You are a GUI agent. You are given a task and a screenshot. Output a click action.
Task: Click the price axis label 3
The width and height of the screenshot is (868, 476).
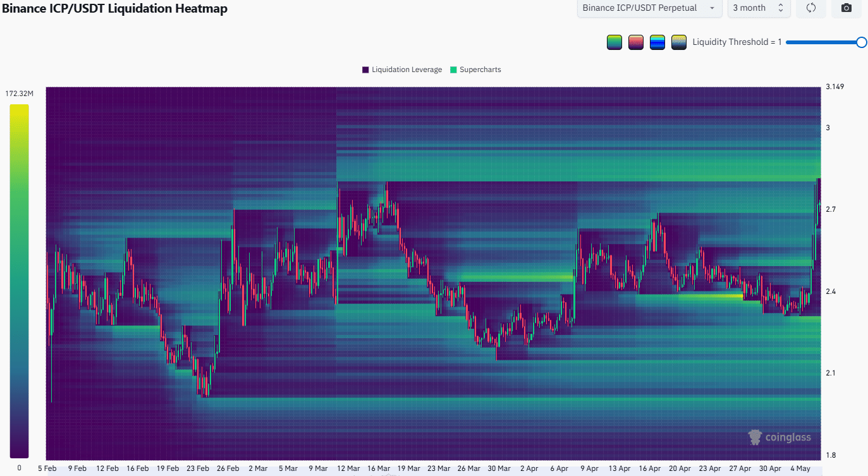point(828,128)
